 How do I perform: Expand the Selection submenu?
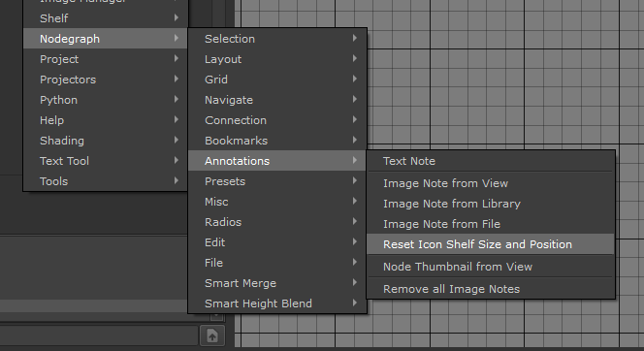point(277,39)
